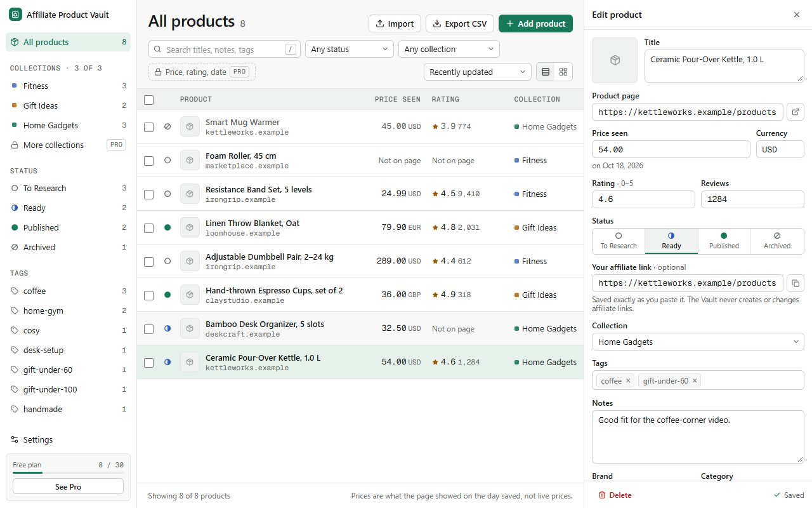Switch to grid view layout icon

563,72
